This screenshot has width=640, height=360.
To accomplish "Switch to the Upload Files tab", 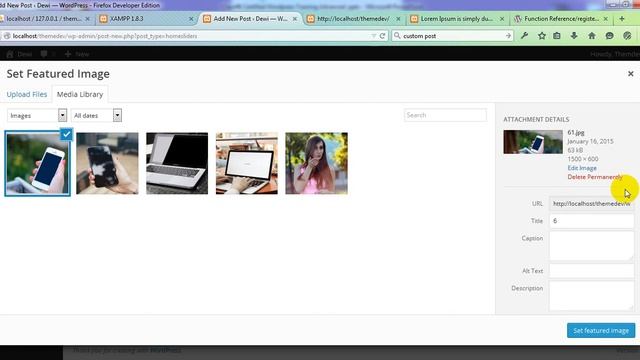I will coord(27,94).
